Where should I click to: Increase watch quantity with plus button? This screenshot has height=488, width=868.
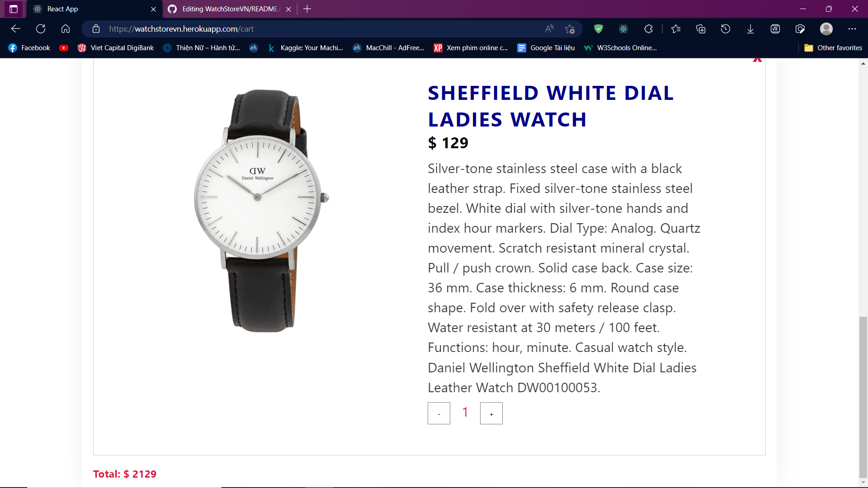[x=491, y=413]
